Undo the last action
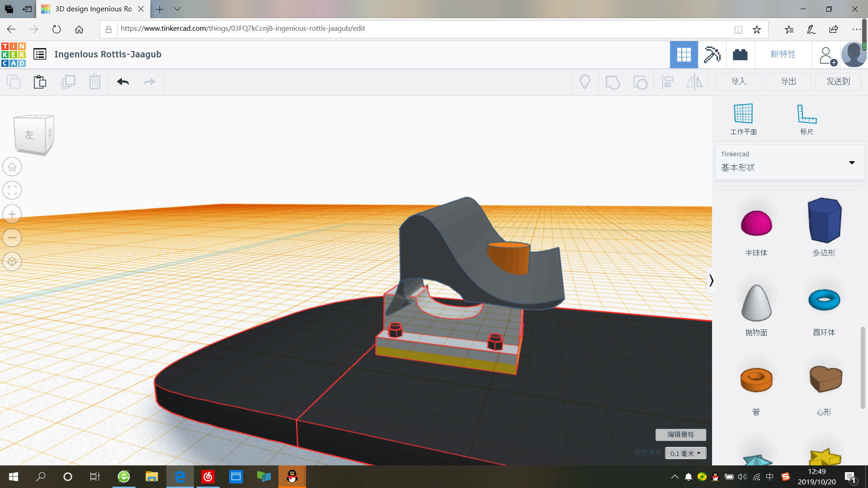Viewport: 868px width, 488px height. [123, 82]
